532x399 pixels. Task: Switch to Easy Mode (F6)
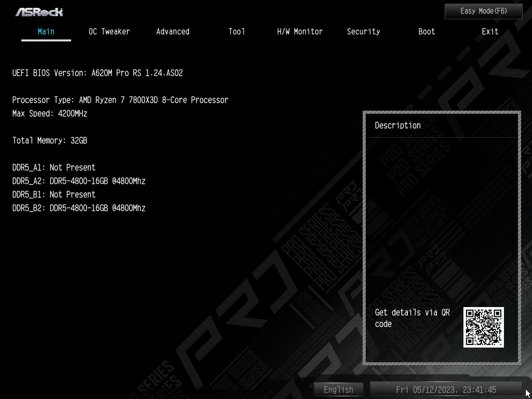pyautogui.click(x=484, y=11)
